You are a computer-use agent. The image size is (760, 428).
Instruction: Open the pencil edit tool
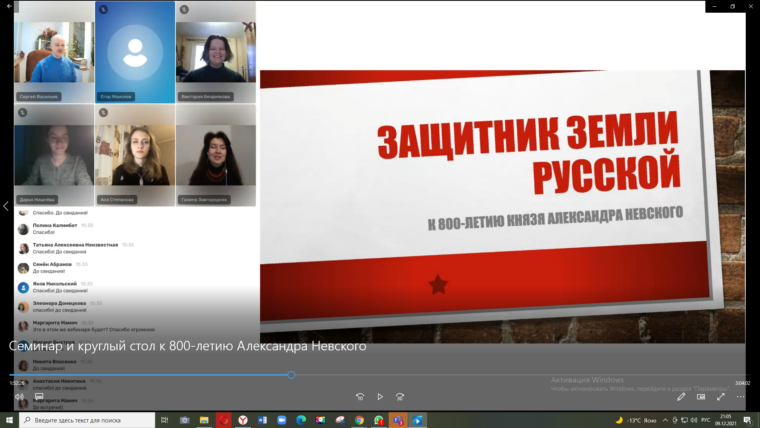click(681, 397)
